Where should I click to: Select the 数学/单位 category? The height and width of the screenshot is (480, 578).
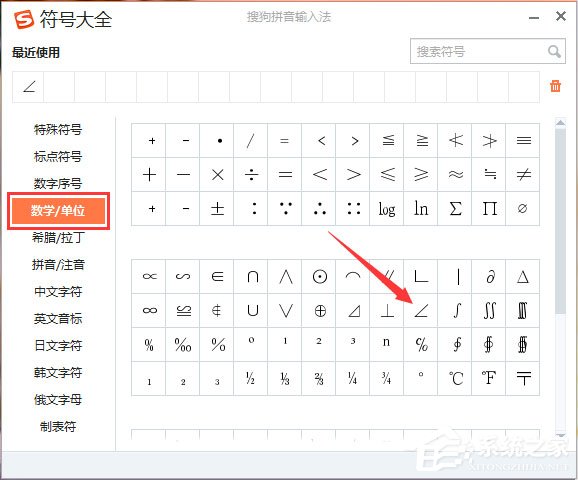[58, 211]
